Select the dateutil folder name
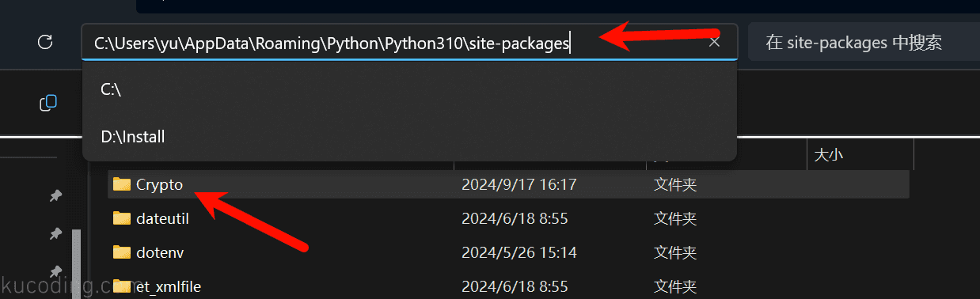980x299 pixels. [x=162, y=218]
